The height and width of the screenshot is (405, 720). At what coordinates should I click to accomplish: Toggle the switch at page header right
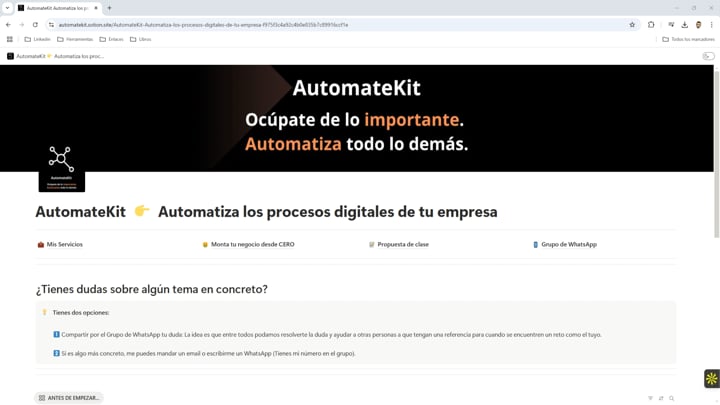coord(708,56)
